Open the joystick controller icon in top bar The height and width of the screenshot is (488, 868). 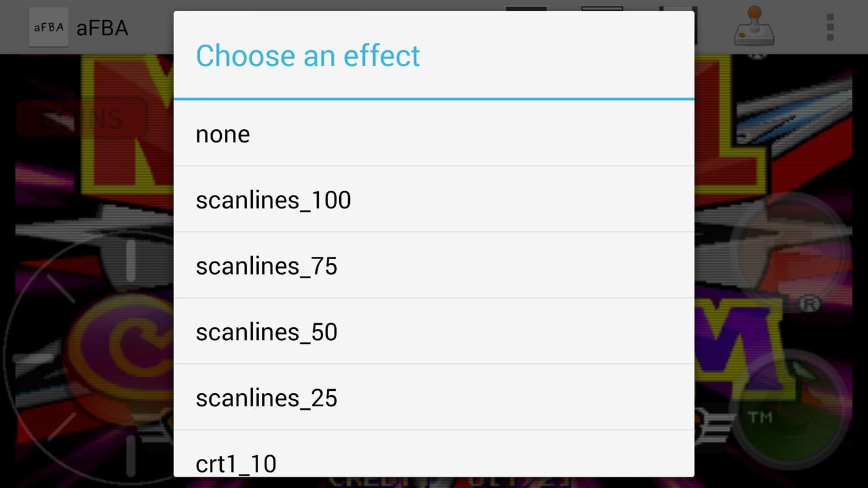[x=754, y=26]
